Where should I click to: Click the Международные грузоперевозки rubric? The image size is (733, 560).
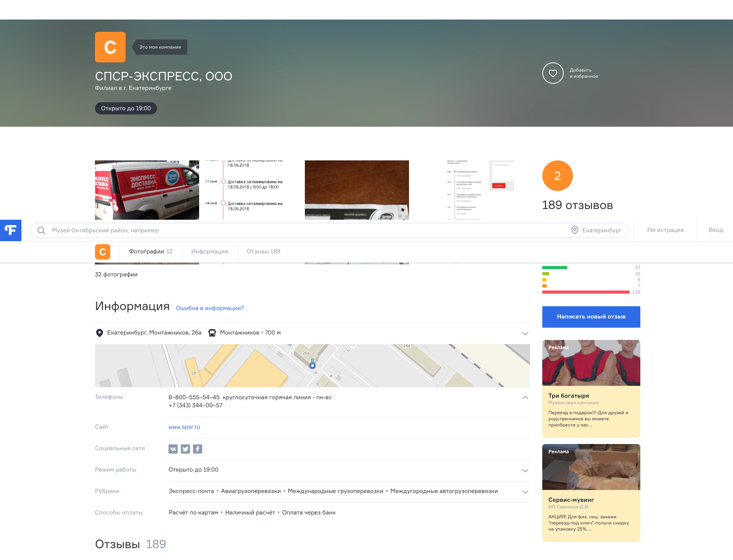335,491
